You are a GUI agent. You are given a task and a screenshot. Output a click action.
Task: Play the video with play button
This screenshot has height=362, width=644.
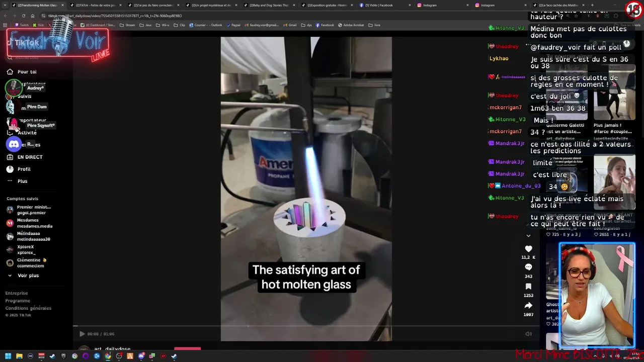82,334
